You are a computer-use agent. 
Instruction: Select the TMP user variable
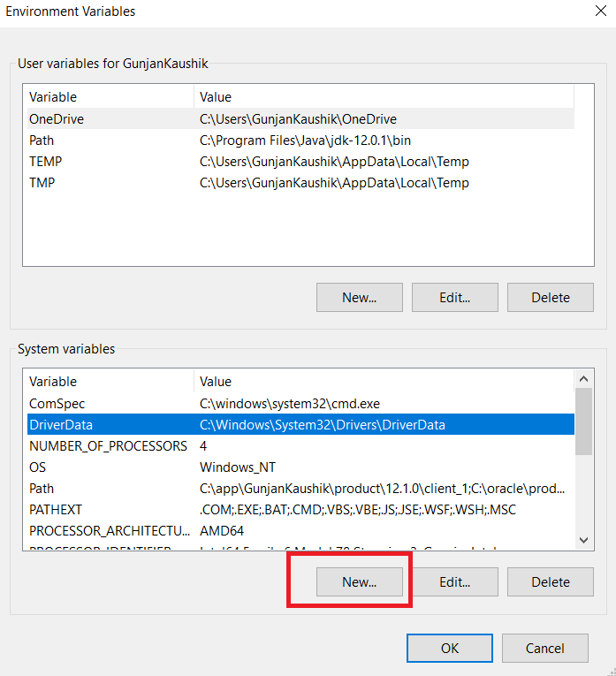pyautogui.click(x=42, y=183)
